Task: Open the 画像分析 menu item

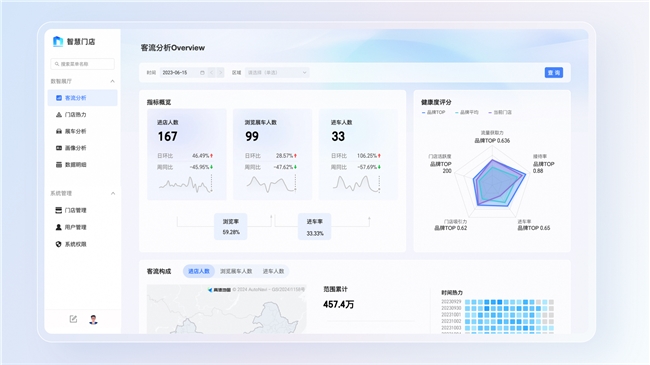Action: [82, 148]
